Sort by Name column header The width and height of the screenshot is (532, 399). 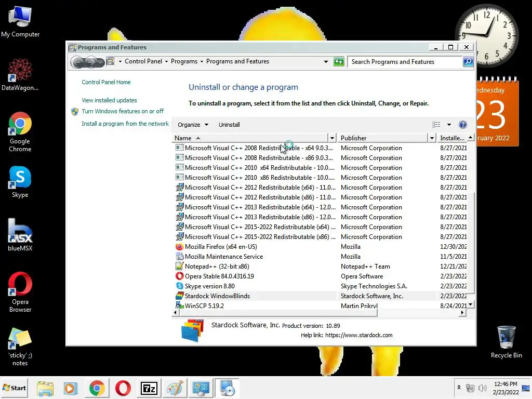point(250,138)
